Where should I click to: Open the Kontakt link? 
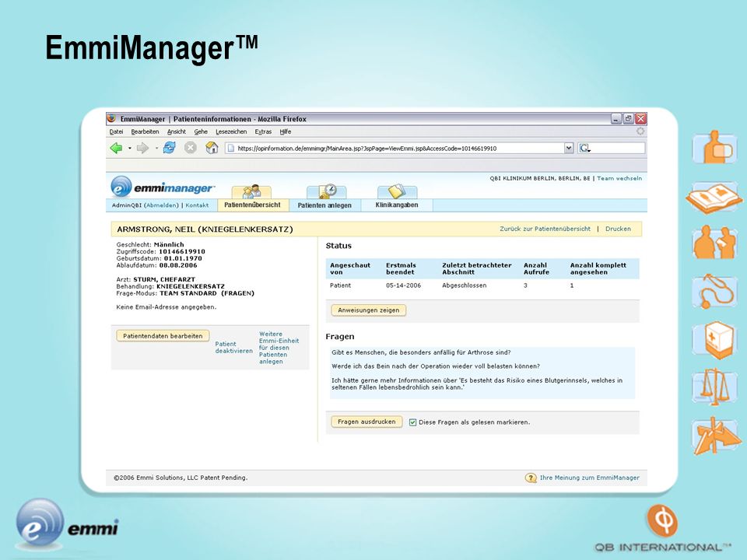197,205
